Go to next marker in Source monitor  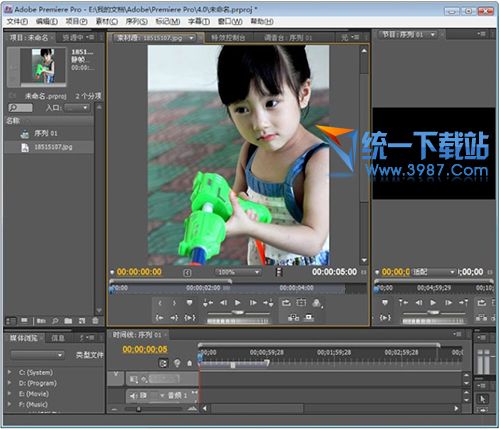tap(268, 303)
